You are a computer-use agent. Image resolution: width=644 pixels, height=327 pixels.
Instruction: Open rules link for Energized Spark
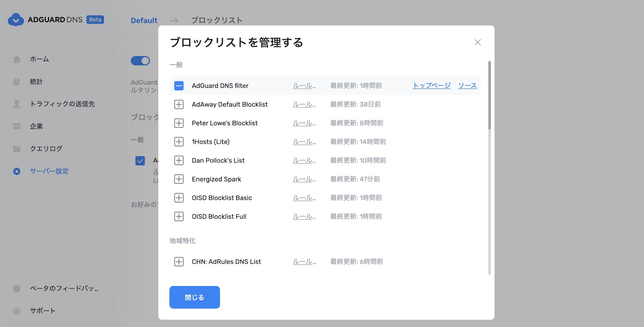(304, 179)
